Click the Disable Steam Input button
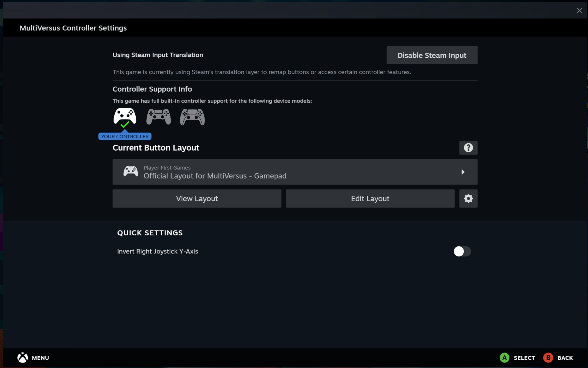This screenshot has height=368, width=588. coord(432,55)
